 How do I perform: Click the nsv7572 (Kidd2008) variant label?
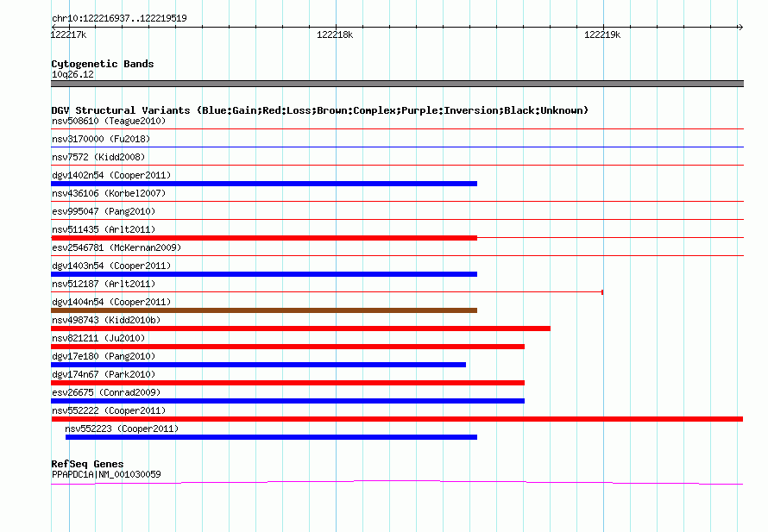point(98,157)
